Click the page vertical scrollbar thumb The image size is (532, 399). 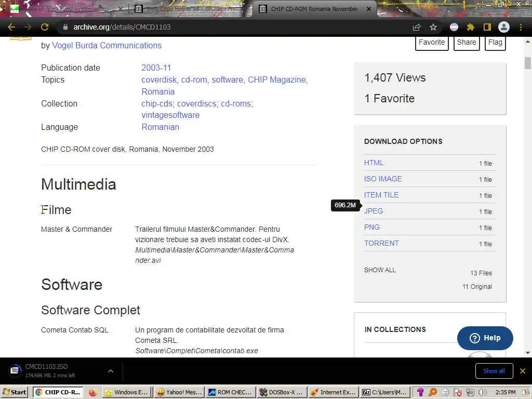point(528,63)
